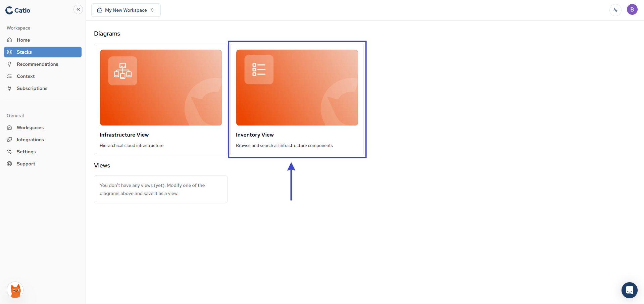Click the activity pulse icon
This screenshot has height=304, width=644.
pos(615,10)
